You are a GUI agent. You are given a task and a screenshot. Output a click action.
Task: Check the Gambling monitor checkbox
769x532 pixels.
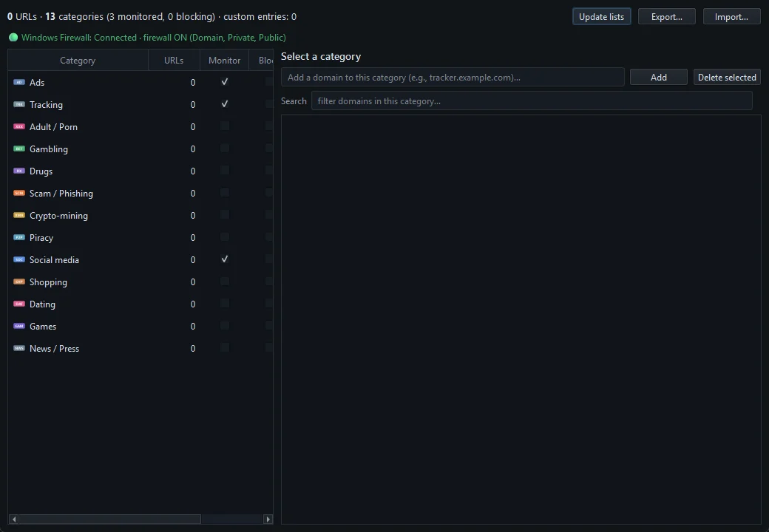click(x=225, y=149)
